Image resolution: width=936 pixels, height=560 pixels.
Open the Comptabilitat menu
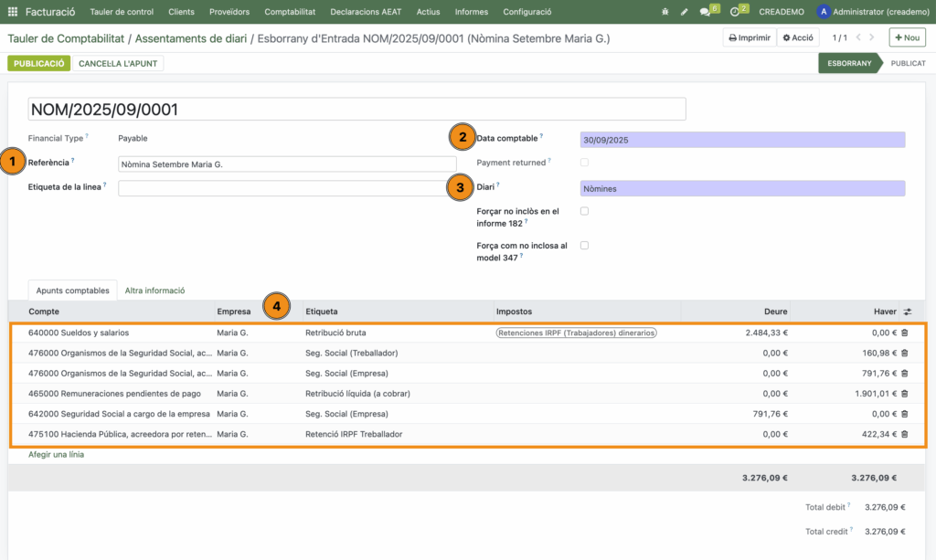(290, 12)
